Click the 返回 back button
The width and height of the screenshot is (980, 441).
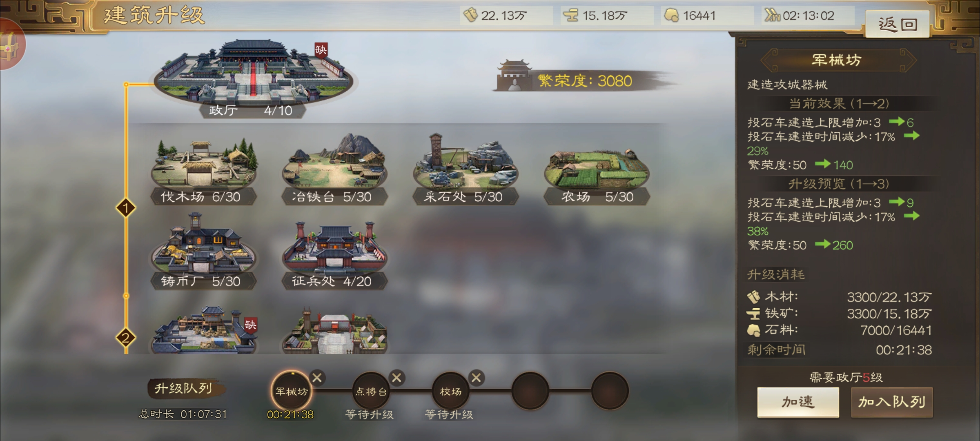(x=898, y=24)
